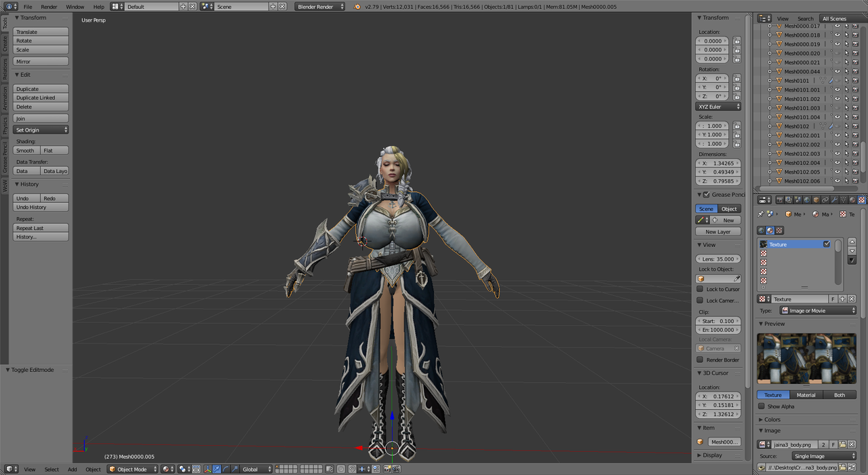Viewport: 868px width, 475px height.
Task: Click the OpenGL render image camera icon
Action: [386, 469]
